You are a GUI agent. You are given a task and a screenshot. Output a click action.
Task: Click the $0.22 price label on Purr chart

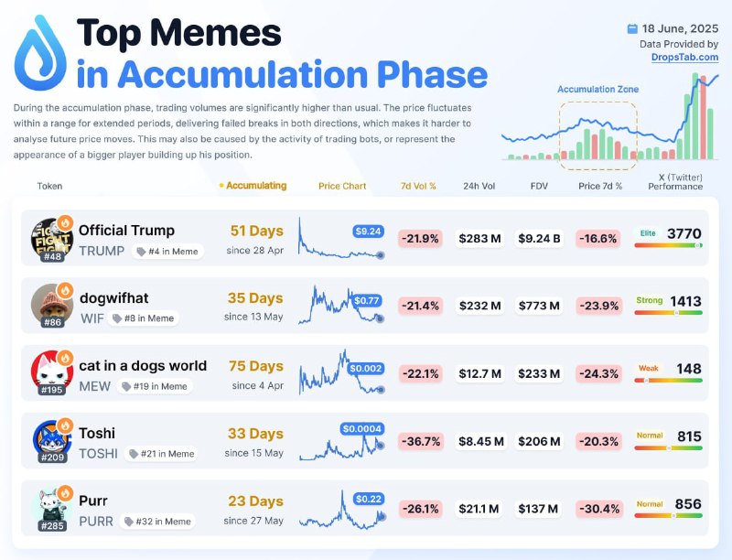click(369, 499)
